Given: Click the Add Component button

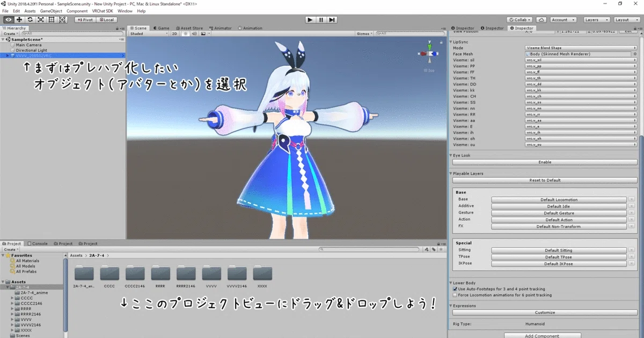Looking at the screenshot, I should (543, 335).
